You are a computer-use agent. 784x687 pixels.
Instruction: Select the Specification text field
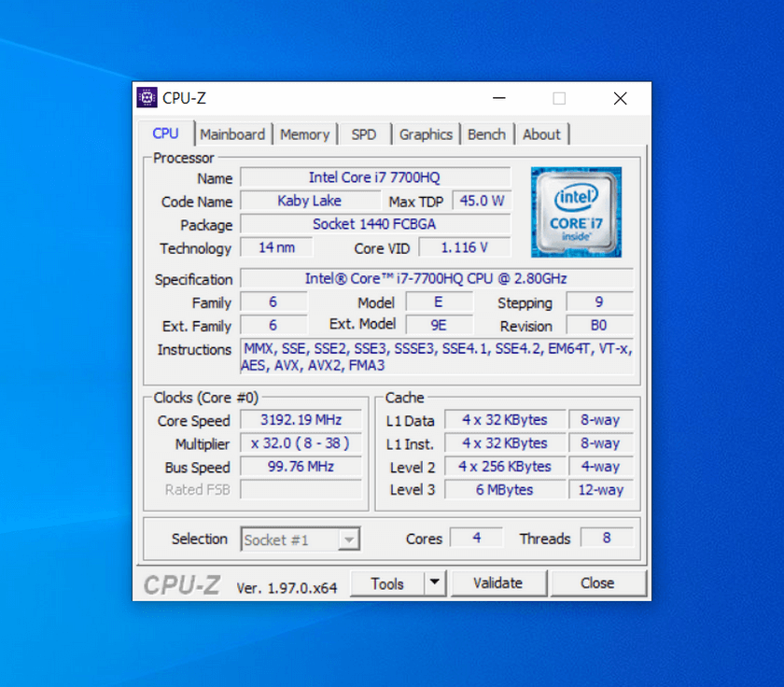click(436, 278)
